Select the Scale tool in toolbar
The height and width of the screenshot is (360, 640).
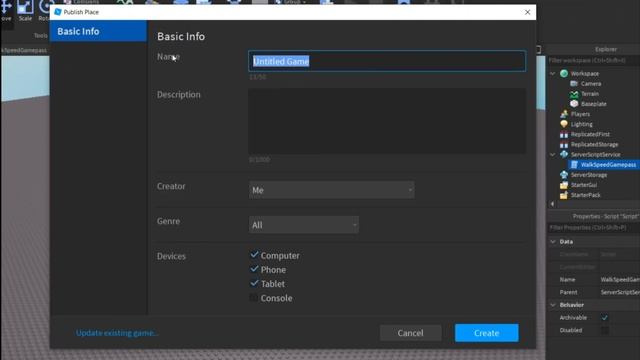[x=25, y=10]
